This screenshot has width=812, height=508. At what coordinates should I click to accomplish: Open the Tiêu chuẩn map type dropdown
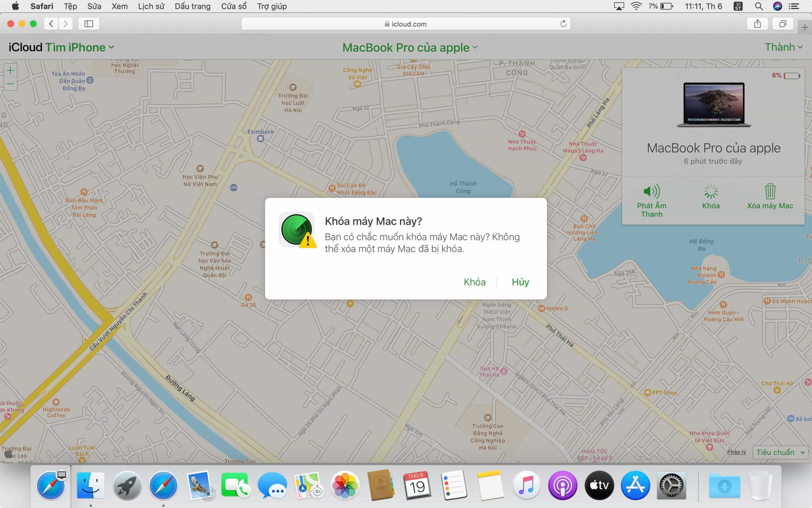tap(780, 452)
